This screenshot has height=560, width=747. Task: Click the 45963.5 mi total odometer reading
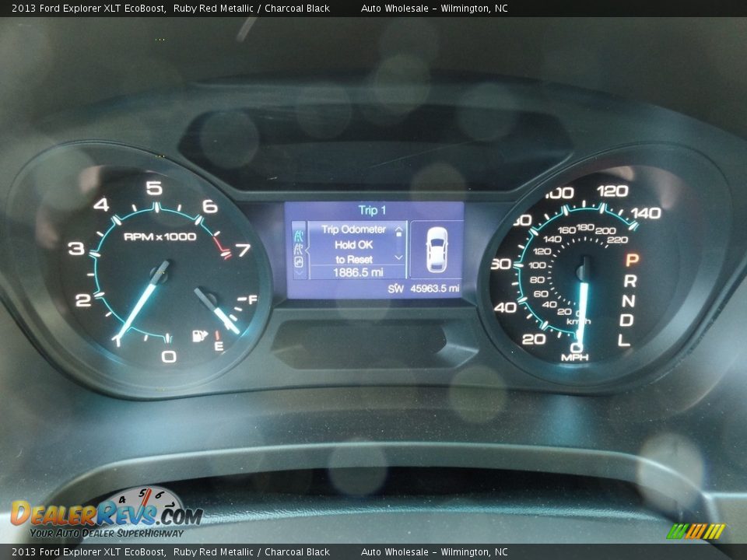click(x=434, y=289)
